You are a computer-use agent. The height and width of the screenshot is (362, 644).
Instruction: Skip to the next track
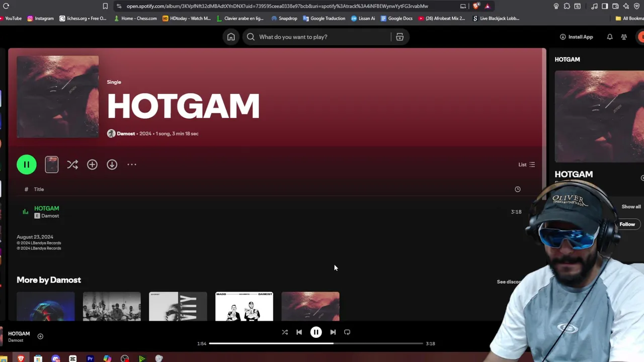(333, 332)
